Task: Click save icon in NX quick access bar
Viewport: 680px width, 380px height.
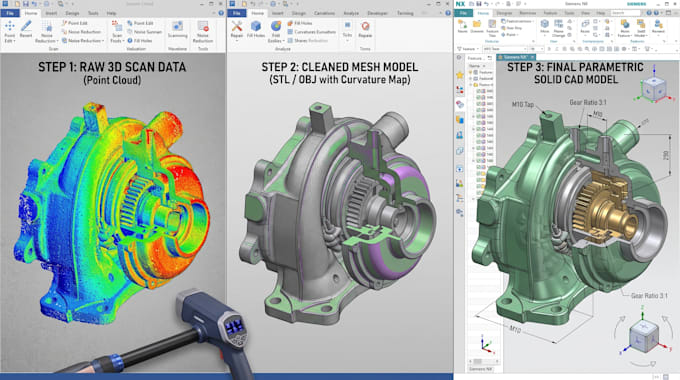Action: (x=479, y=4)
